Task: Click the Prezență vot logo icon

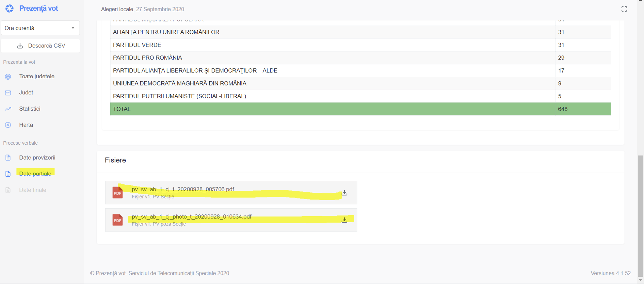Action: [x=10, y=9]
